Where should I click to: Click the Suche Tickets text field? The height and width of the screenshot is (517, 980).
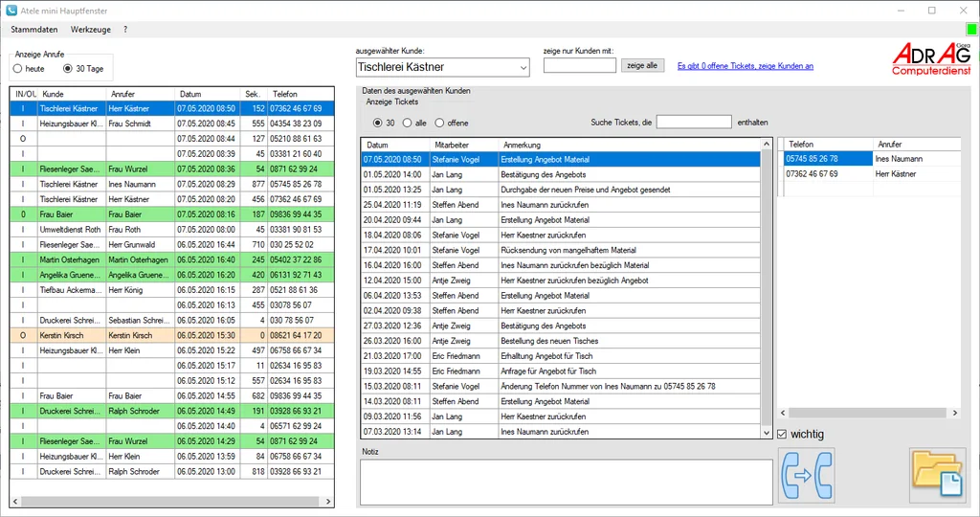tap(694, 122)
